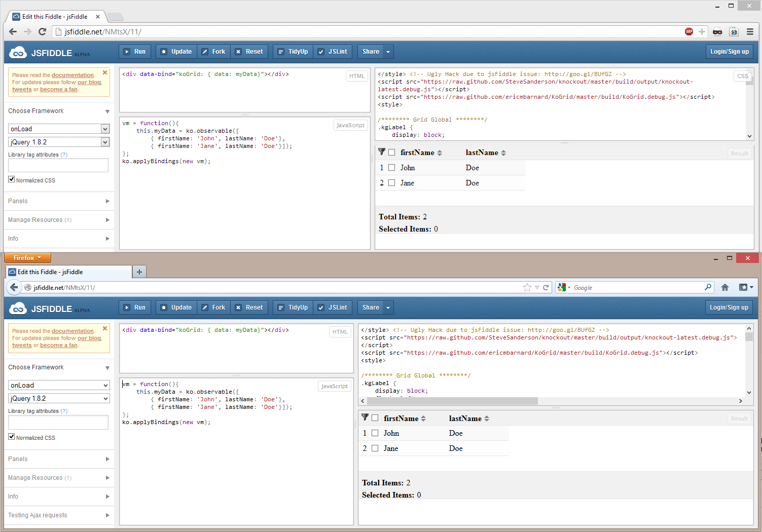Open the documentation link in Chrome window
Viewport: 762px width, 532px height.
[x=72, y=75]
